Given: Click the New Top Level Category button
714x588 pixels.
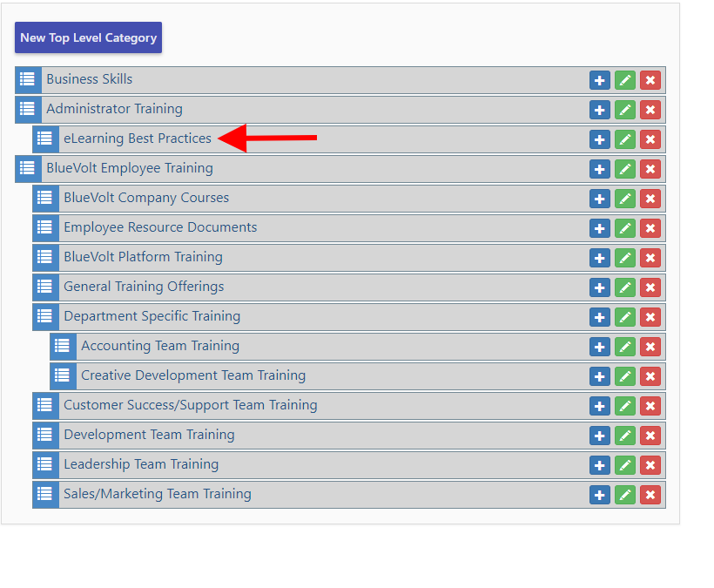Looking at the screenshot, I should click(x=88, y=37).
